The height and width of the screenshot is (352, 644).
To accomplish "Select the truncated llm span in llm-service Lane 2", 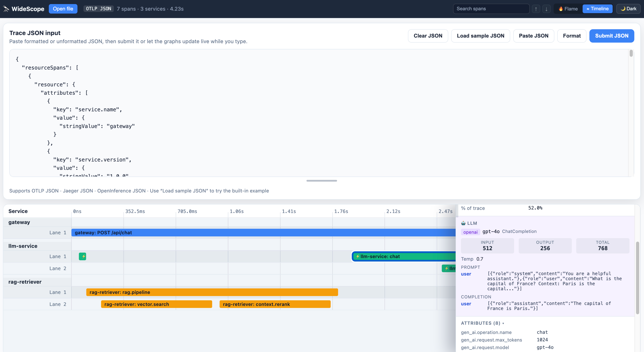I will (x=449, y=268).
